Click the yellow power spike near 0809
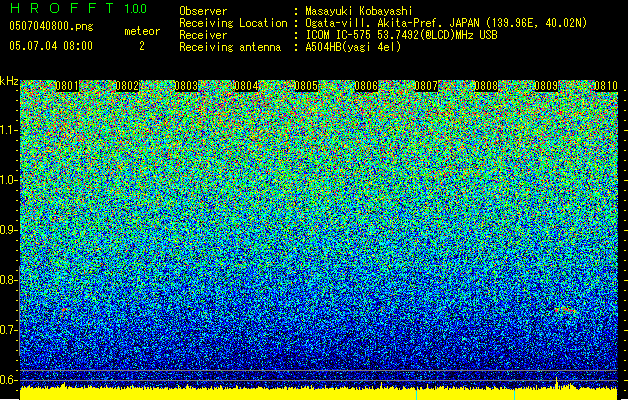 pos(556,382)
